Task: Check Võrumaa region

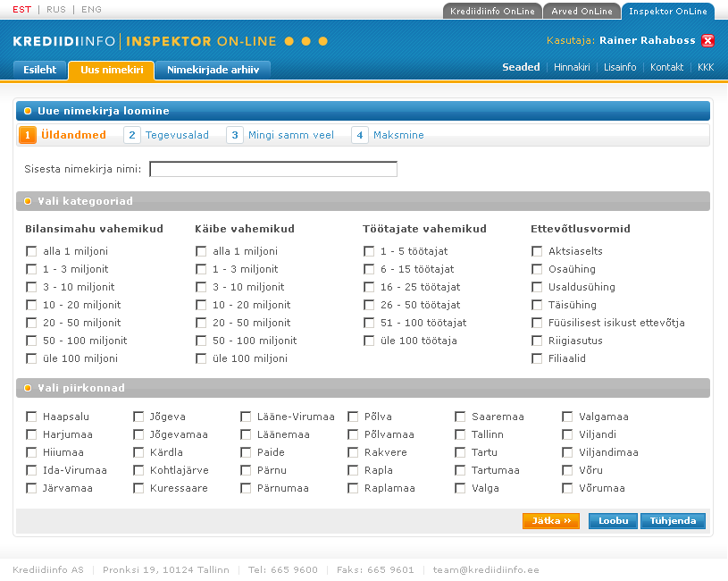Action: 567,488
